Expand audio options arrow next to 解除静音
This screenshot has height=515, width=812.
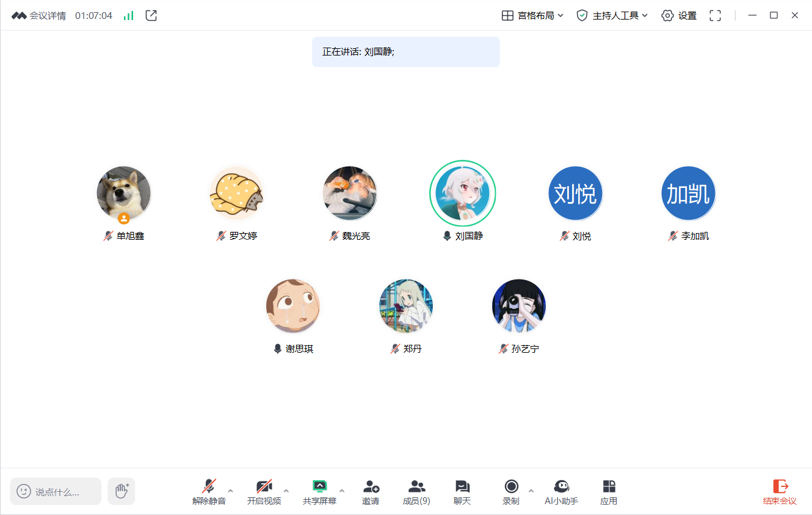pyautogui.click(x=230, y=491)
